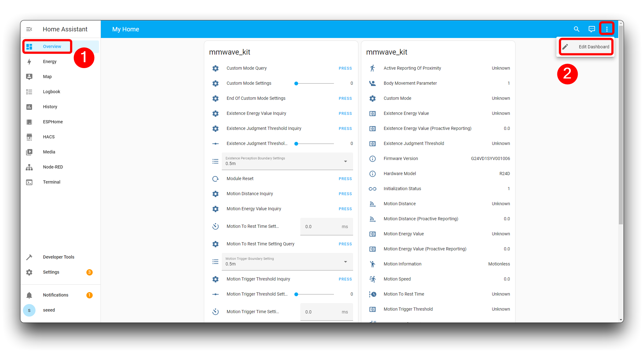This screenshot has width=644, height=353.
Task: Click the Motion Speed running icon
Action: 372,279
